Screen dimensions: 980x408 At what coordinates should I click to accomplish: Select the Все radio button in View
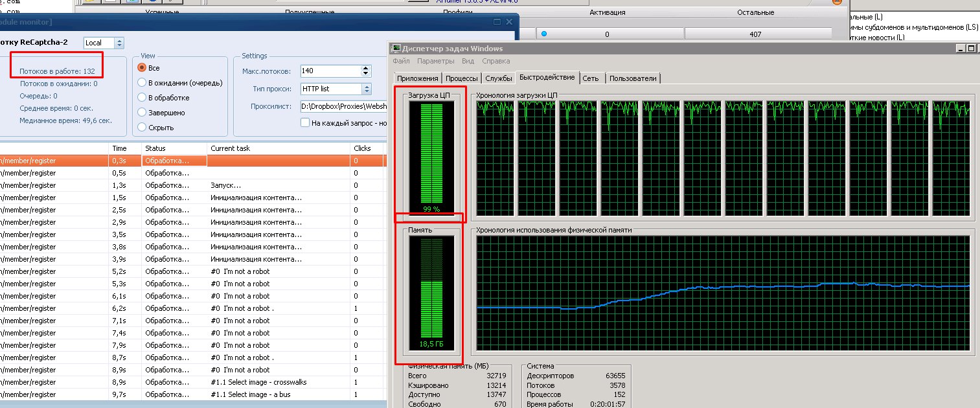(142, 68)
